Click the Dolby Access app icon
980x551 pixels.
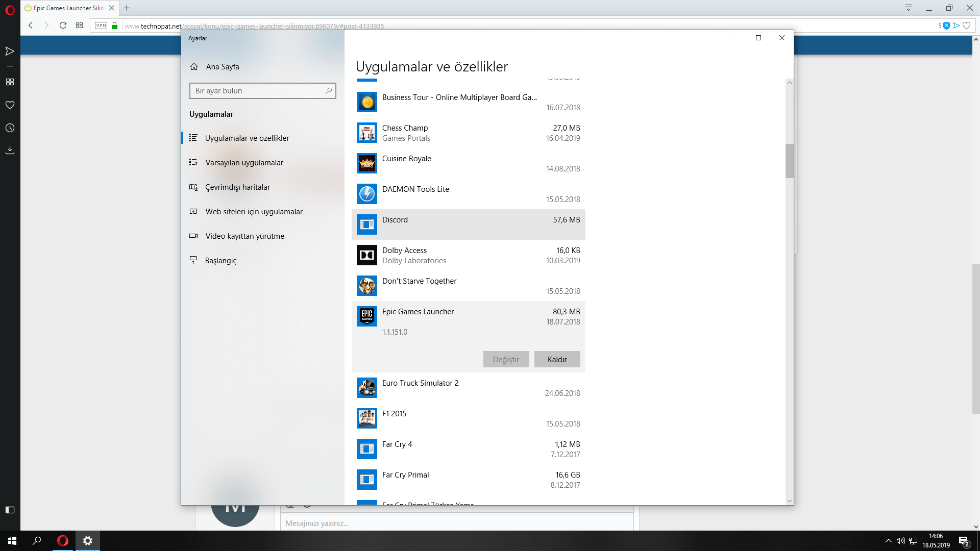point(366,255)
